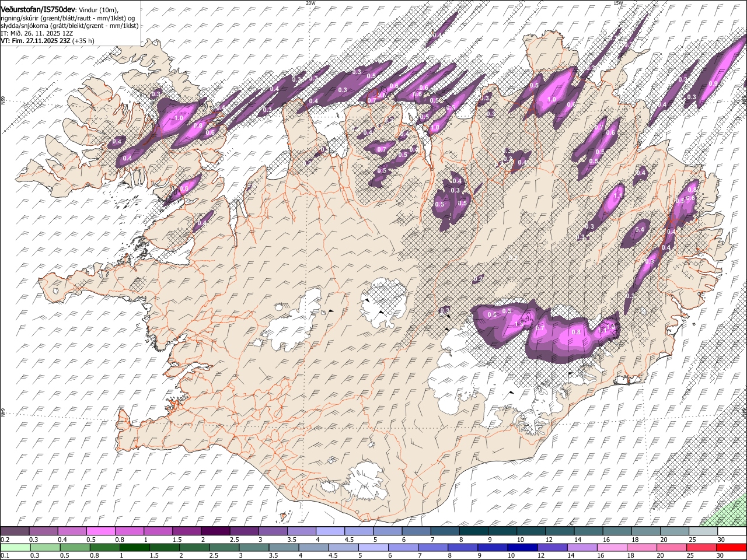Pick the 10 deep navy swatch in bottom legend row
This screenshot has height=560, width=747.
coord(522,547)
